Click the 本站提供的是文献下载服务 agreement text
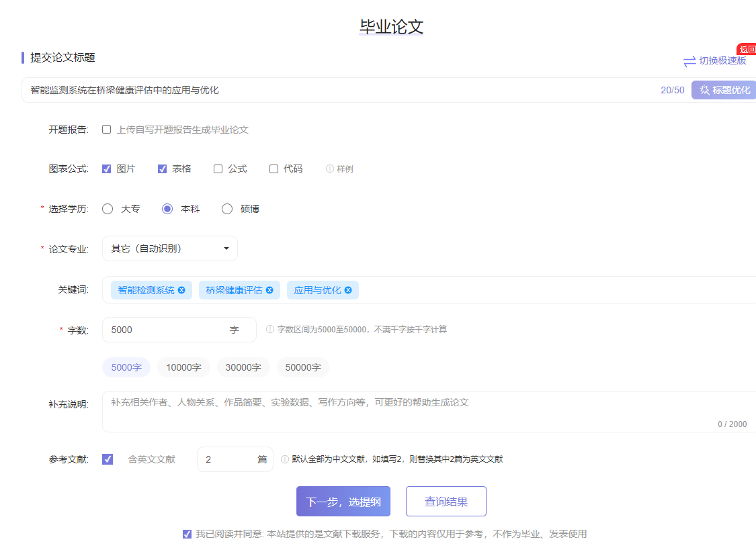 coord(427,534)
